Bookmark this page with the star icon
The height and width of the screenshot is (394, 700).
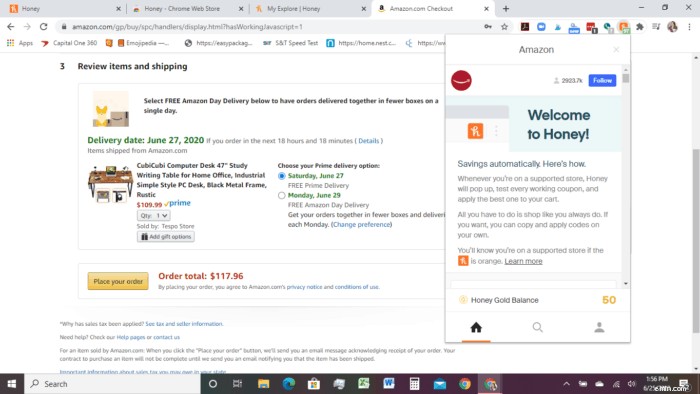click(x=504, y=27)
